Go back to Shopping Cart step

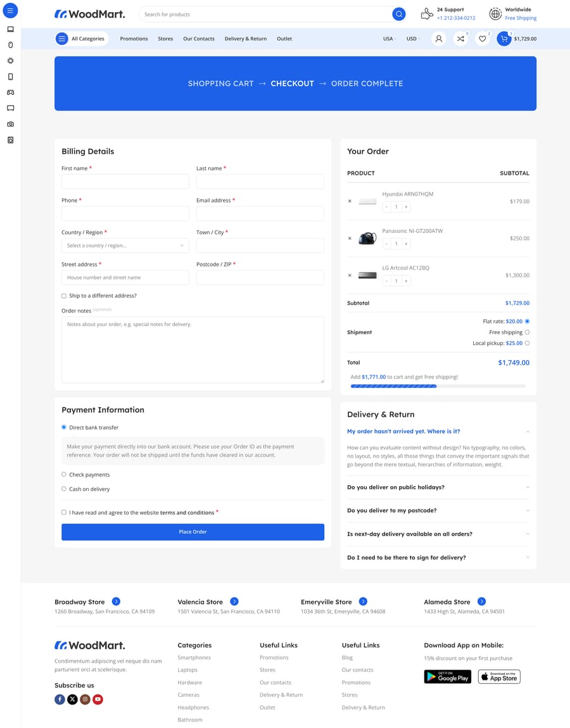click(x=220, y=84)
